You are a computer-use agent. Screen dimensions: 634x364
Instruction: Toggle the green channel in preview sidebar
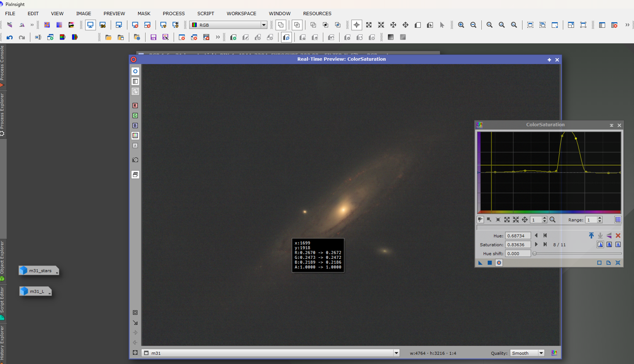(135, 116)
